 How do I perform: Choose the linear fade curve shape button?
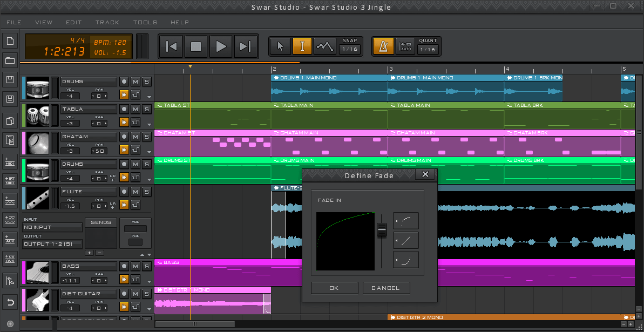pos(406,240)
